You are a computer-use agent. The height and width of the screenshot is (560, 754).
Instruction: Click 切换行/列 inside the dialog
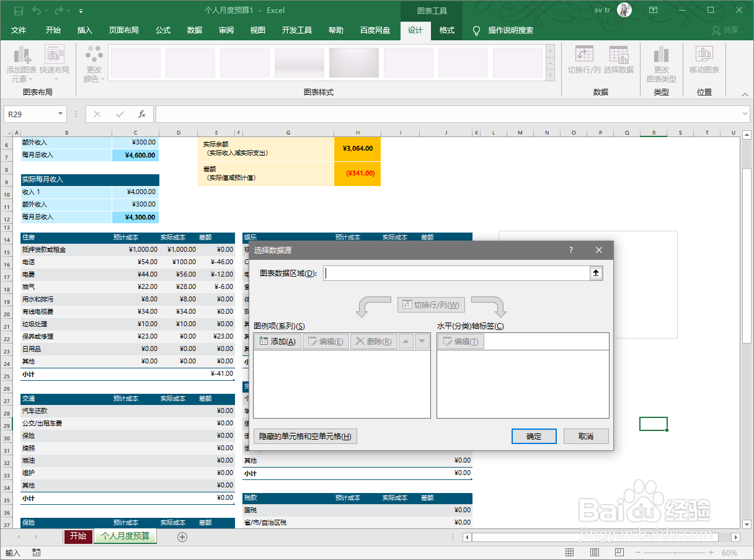[431, 304]
